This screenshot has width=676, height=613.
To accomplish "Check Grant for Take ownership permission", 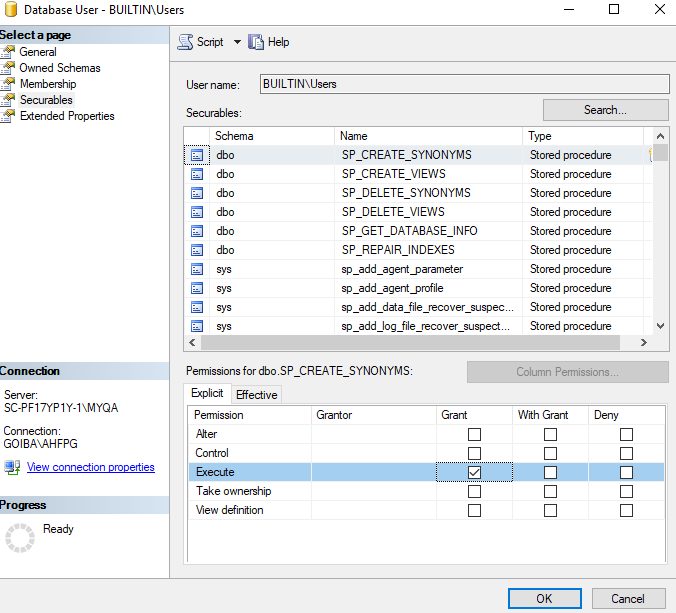I will pyautogui.click(x=474, y=491).
